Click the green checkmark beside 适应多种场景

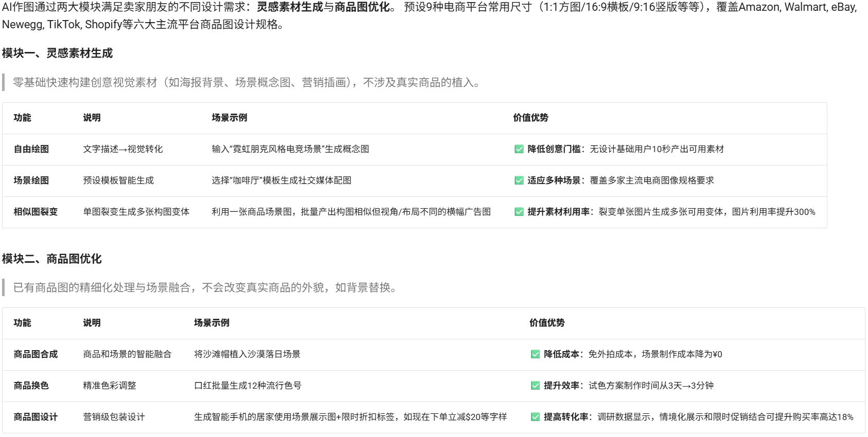(x=519, y=180)
